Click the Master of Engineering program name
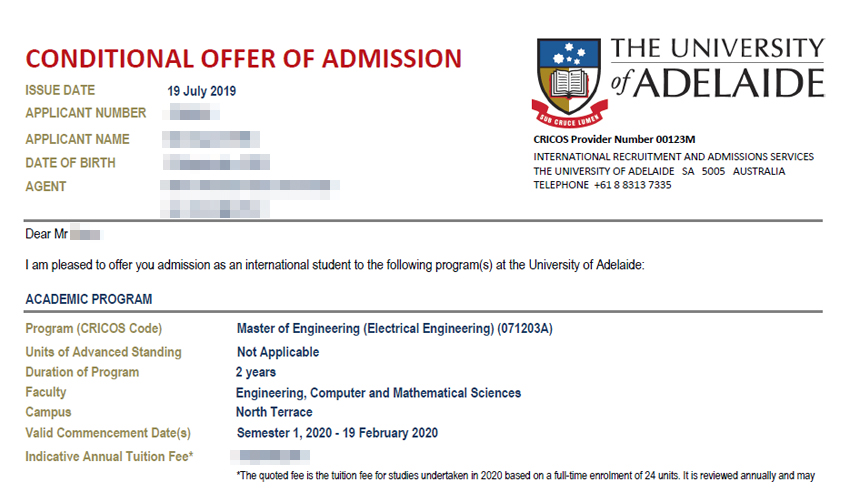The width and height of the screenshot is (850, 500). pyautogui.click(x=395, y=329)
